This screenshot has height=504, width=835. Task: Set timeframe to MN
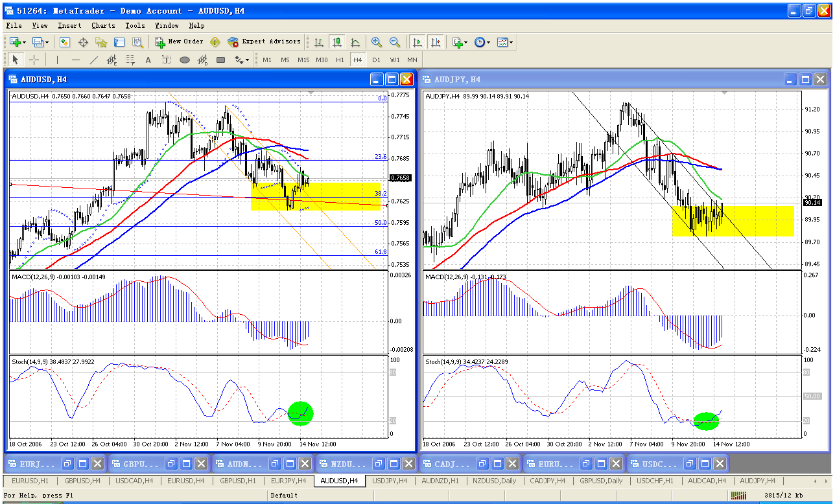[x=412, y=60]
